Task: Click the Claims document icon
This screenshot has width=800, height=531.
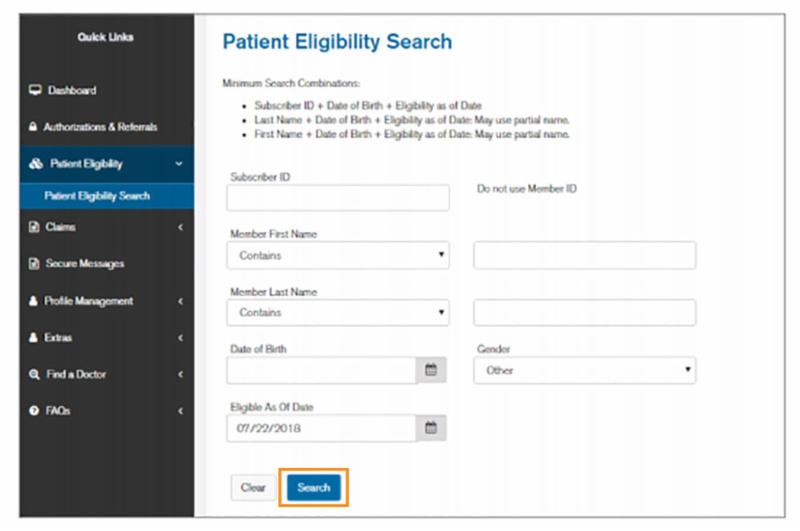Action: coord(34,227)
